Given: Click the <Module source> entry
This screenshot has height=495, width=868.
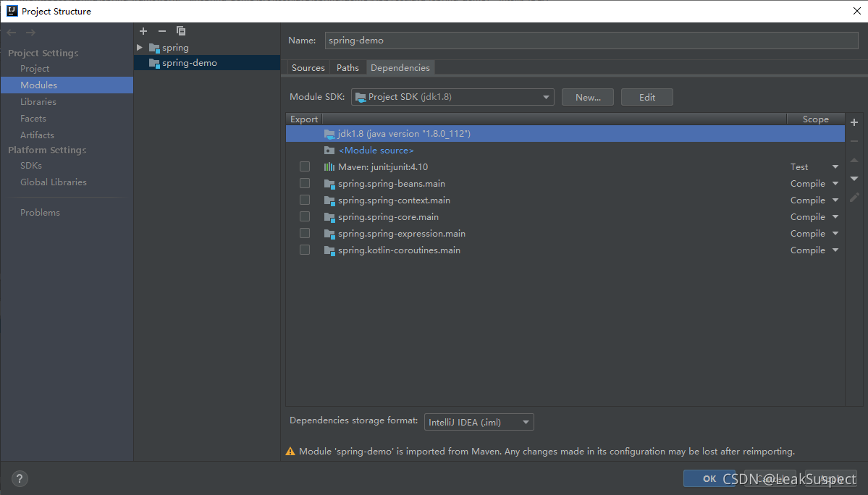Looking at the screenshot, I should 376,151.
